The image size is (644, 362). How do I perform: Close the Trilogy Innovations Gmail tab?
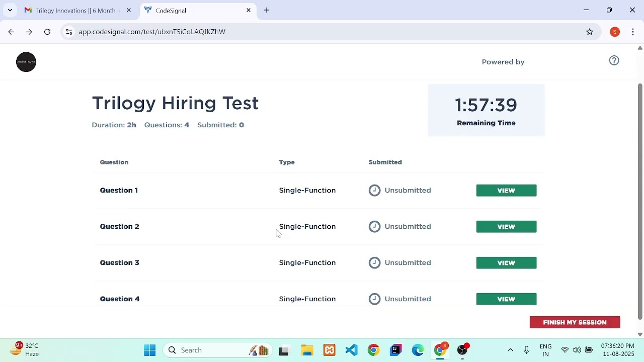(129, 10)
